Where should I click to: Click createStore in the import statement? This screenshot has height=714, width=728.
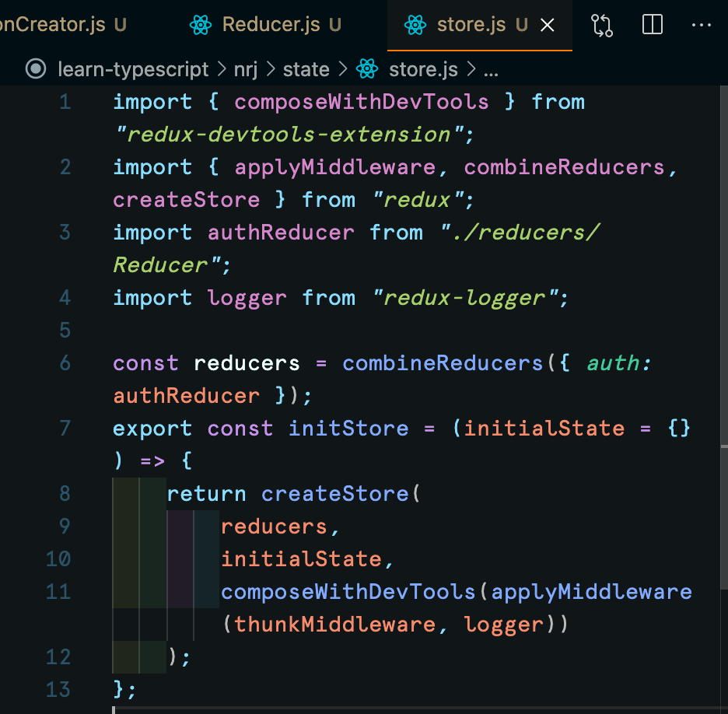pos(187,200)
